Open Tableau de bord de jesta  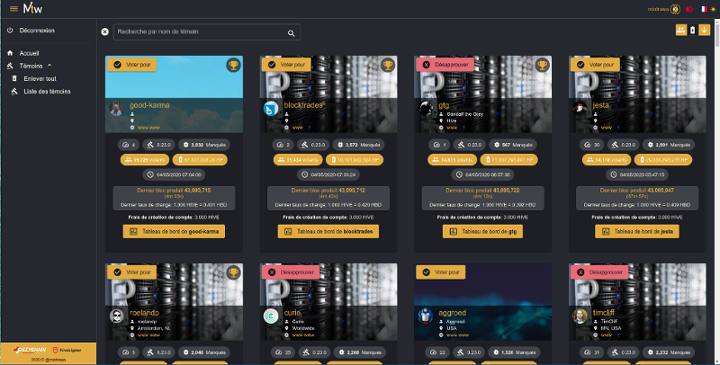[637, 231]
